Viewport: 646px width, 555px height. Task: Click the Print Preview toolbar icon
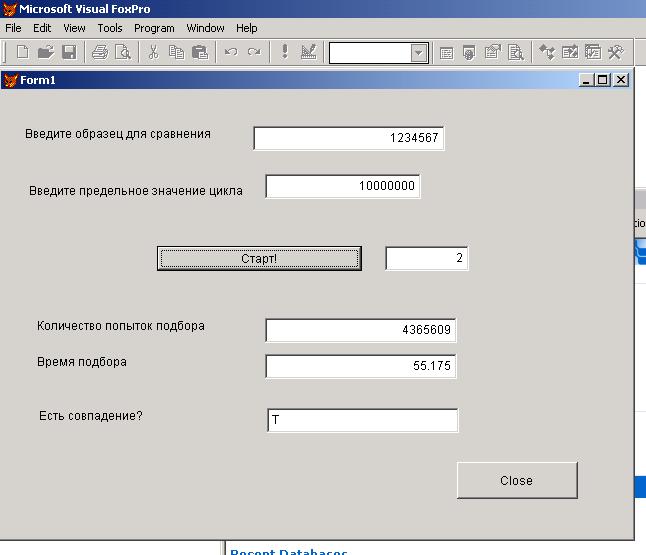point(123,52)
